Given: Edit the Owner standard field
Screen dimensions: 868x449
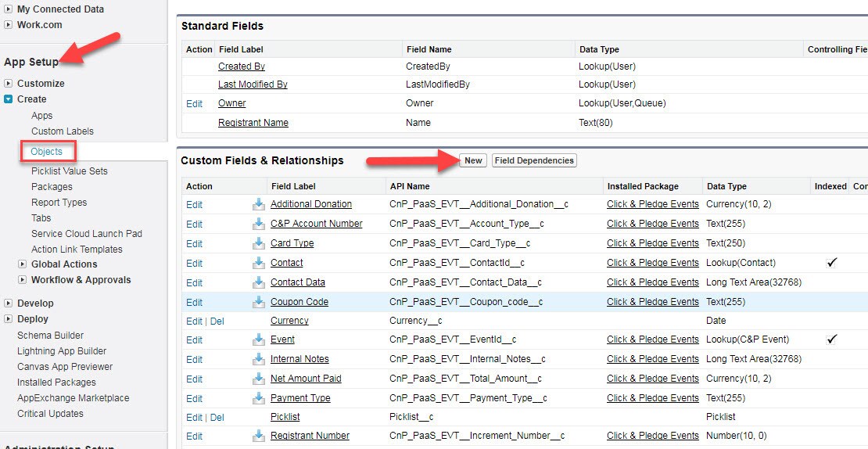Looking at the screenshot, I should click(x=194, y=103).
